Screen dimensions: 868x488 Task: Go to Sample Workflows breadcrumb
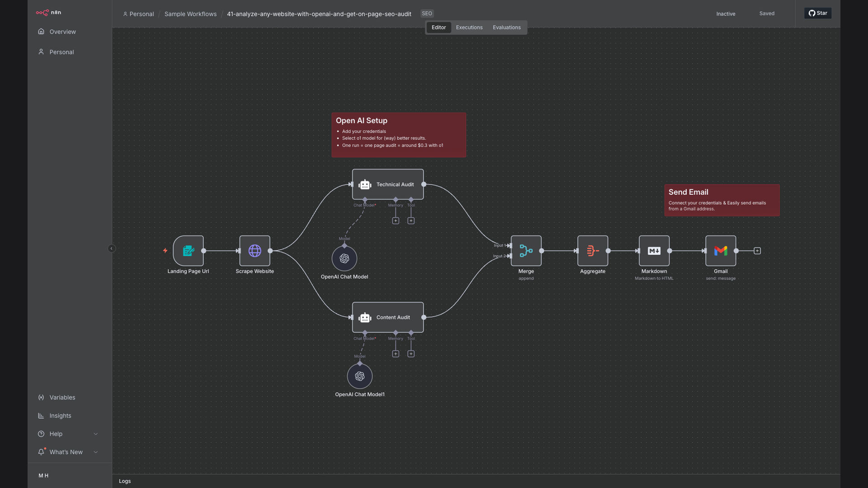coord(190,14)
